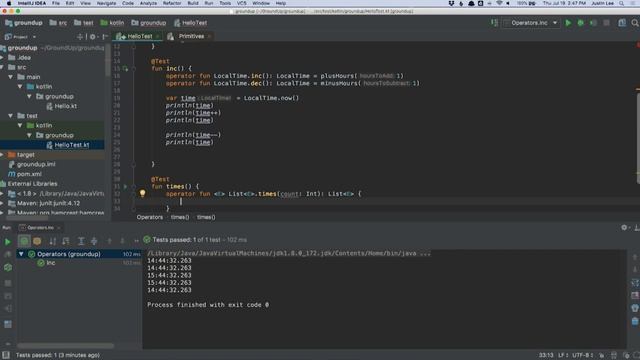Open Search Everywhere magnifier in IDE toolbar
Viewport: 640px width, 360px height.
(635, 23)
